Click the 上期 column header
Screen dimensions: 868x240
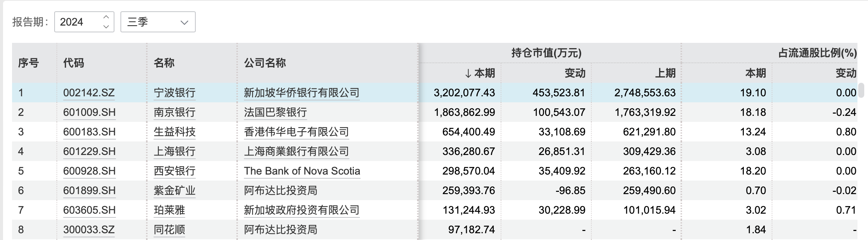point(665,73)
